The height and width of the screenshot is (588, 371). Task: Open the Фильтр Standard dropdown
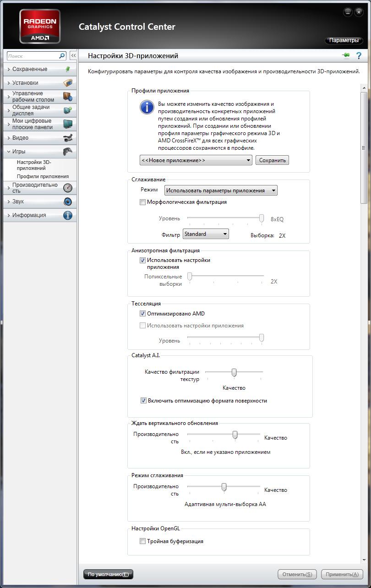click(206, 234)
